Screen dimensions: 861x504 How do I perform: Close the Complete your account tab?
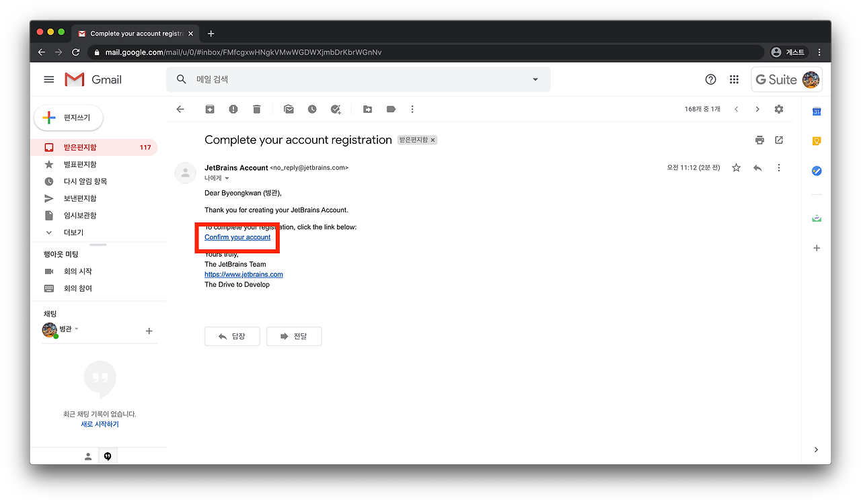click(x=191, y=33)
